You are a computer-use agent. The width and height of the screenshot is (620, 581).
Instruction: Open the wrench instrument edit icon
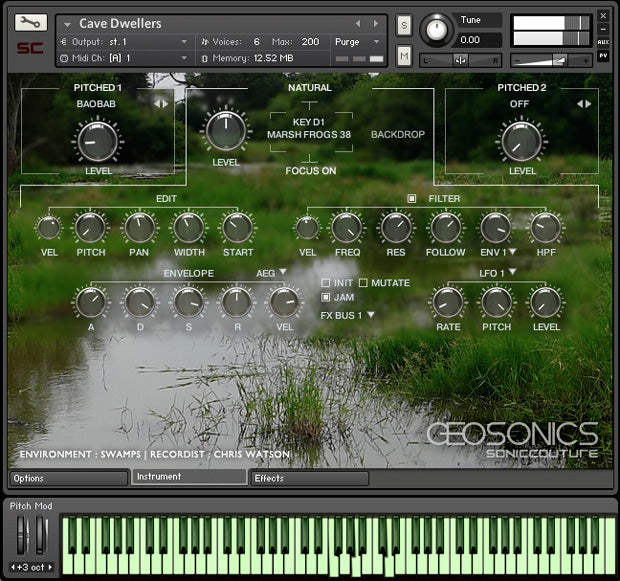[30, 23]
